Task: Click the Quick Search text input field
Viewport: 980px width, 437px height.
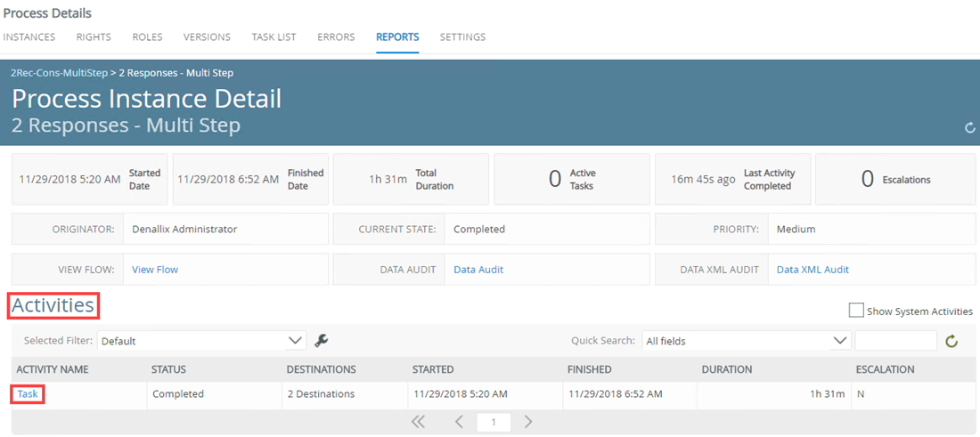Action: point(895,341)
